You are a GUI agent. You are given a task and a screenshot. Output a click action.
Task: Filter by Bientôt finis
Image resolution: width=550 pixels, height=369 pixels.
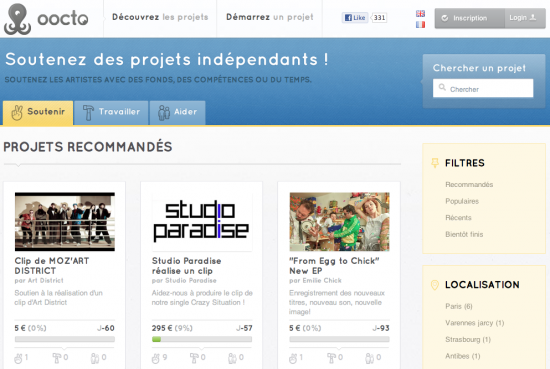tap(464, 234)
